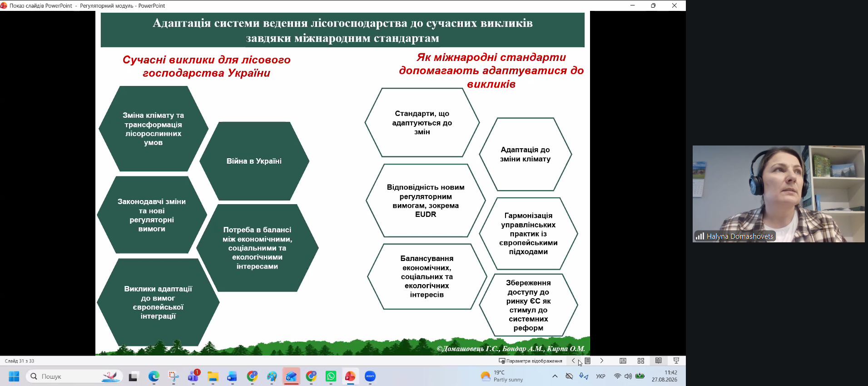Click Збереження доступу до ринку ЄС hexagon

tap(528, 305)
